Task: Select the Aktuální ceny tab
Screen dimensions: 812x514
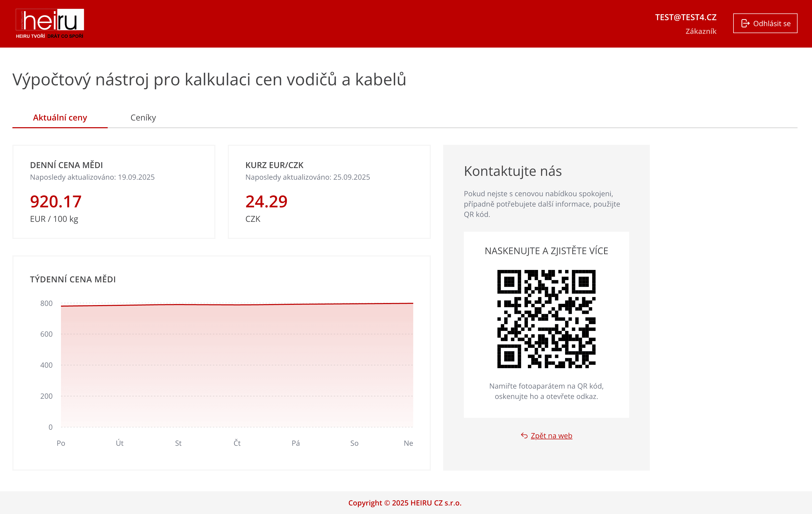Action: click(60, 117)
